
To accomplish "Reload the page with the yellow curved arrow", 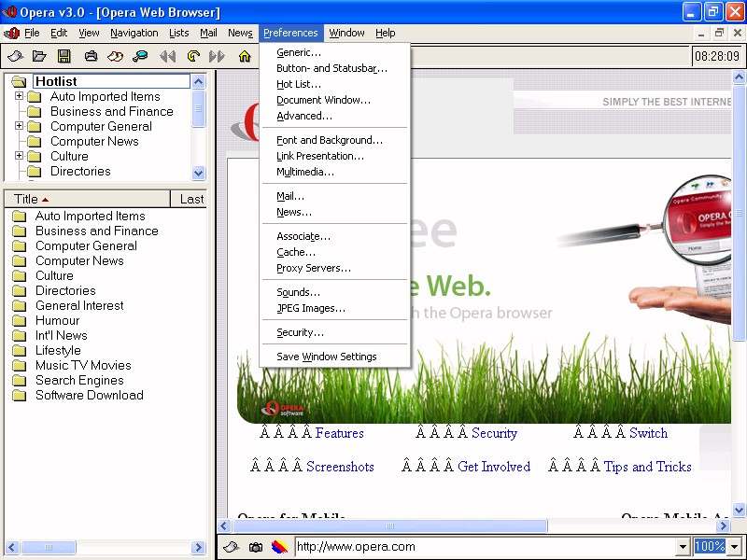I will click(x=193, y=56).
